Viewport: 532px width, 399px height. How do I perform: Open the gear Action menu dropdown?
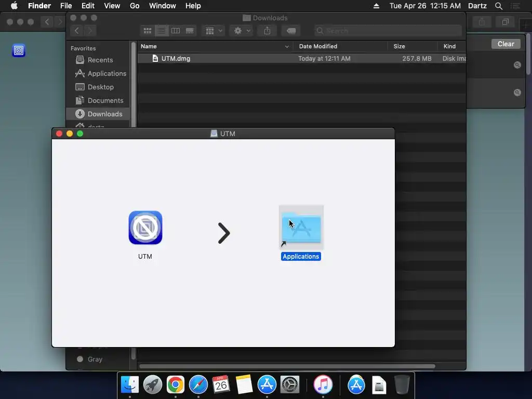(x=242, y=31)
